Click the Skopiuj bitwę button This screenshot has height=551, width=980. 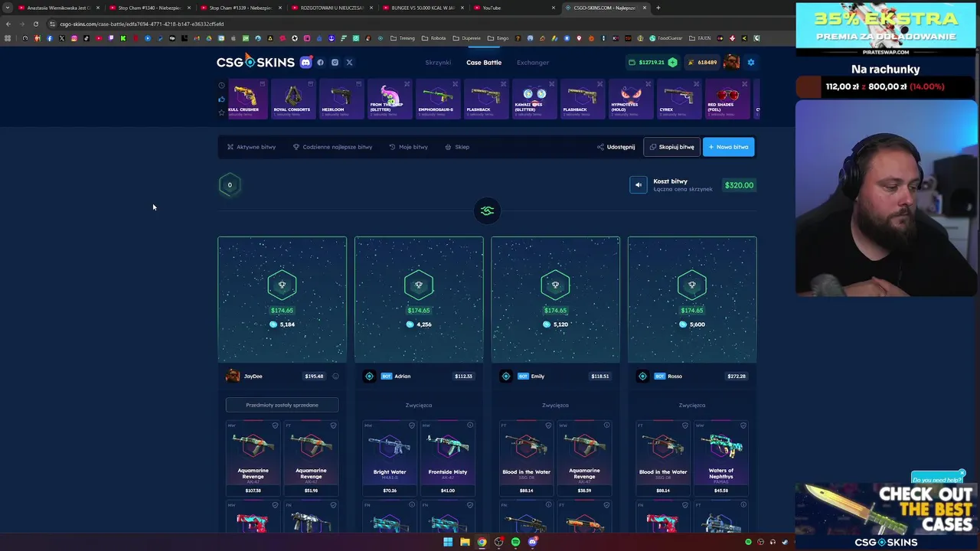(x=671, y=147)
